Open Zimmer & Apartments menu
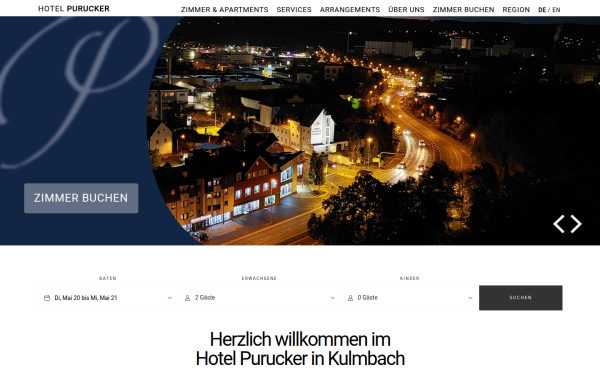The width and height of the screenshot is (600, 375). [x=225, y=10]
